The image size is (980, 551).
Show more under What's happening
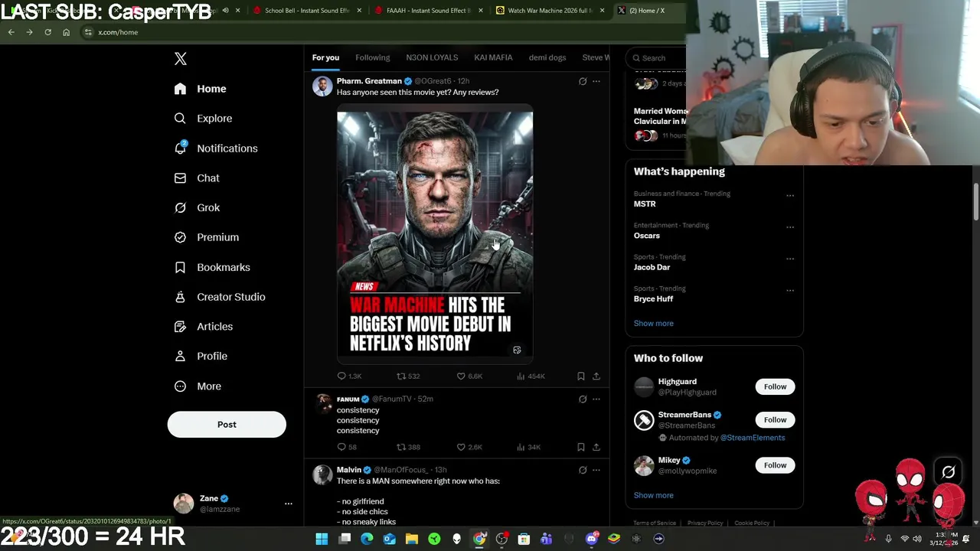[x=653, y=324]
